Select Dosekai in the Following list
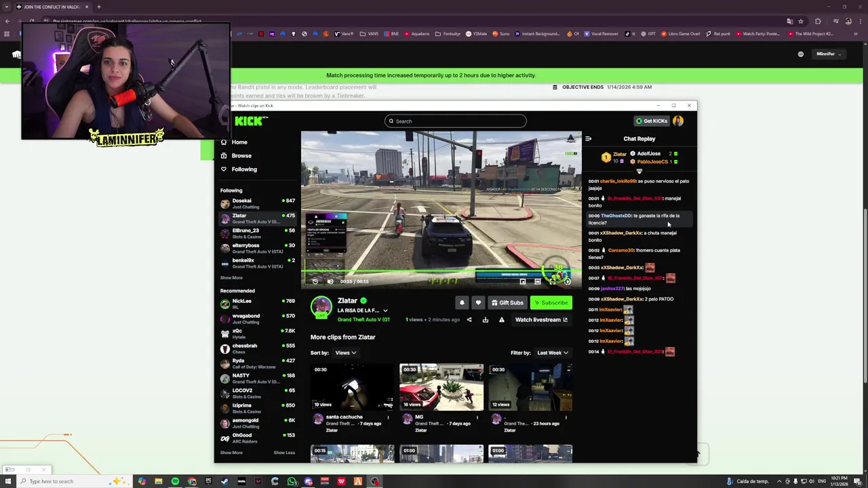 258,203
